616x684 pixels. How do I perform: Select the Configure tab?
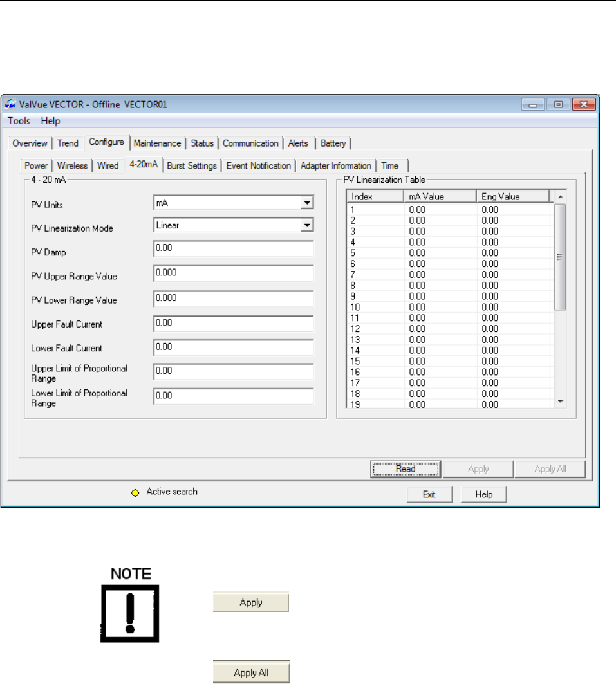coord(106,142)
